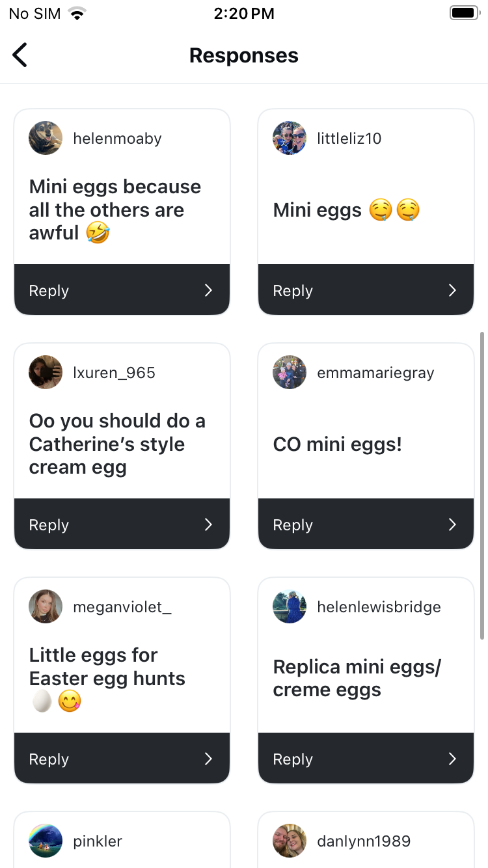This screenshot has width=488, height=868.
Task: Tap littleliz10's avatar
Action: [x=290, y=138]
